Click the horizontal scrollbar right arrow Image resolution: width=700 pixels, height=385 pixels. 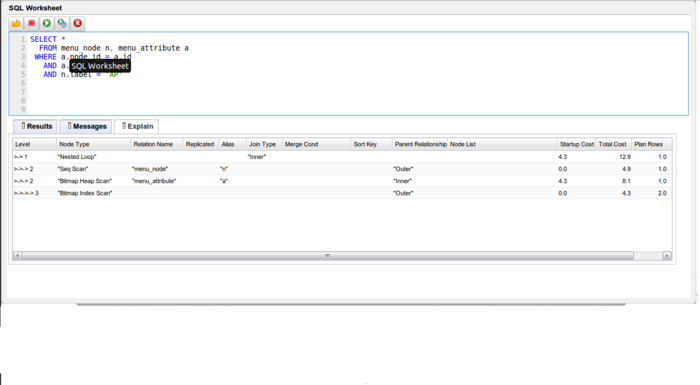[667, 255]
